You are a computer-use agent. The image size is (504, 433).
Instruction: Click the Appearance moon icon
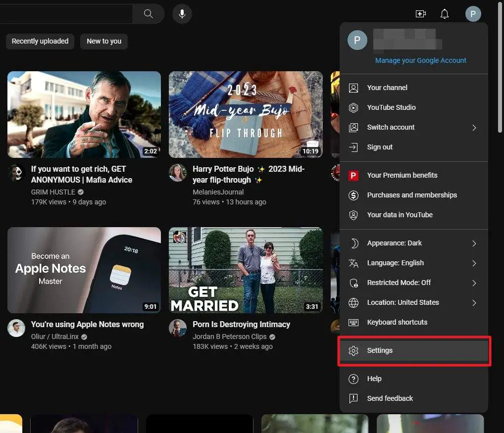click(353, 243)
